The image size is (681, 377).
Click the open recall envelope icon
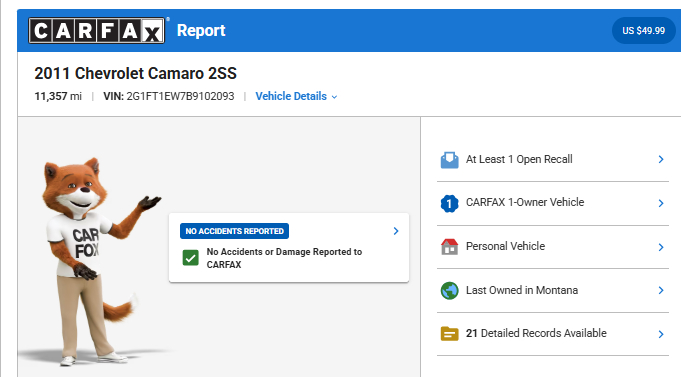click(x=450, y=160)
